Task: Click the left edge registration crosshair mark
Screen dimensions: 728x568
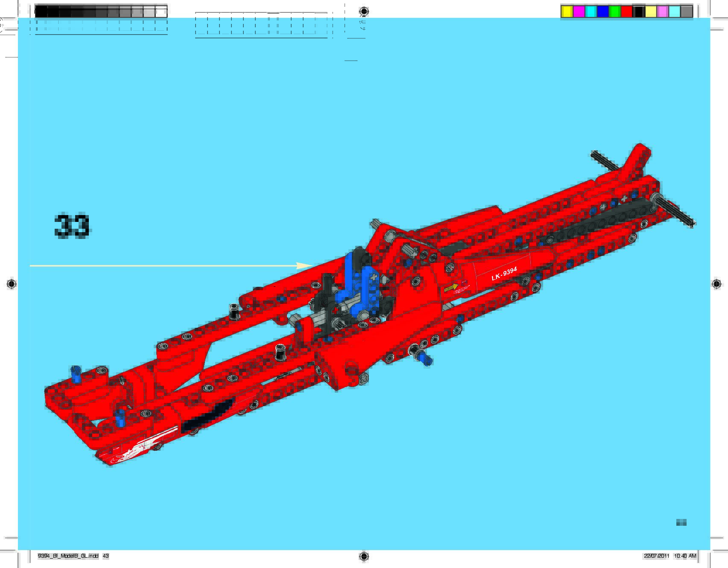Action: (12, 284)
